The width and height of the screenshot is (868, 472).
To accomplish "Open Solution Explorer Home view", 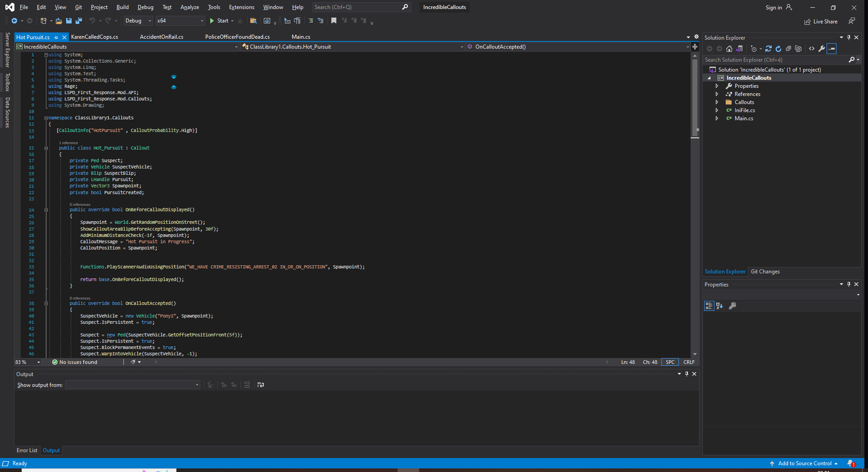I will click(x=729, y=49).
